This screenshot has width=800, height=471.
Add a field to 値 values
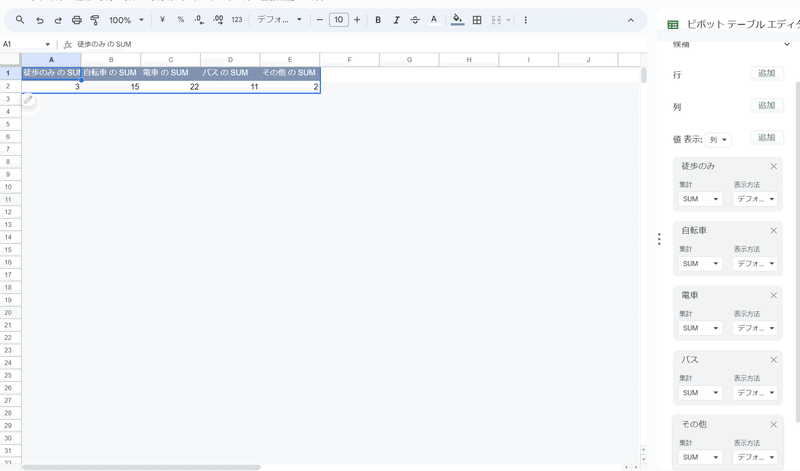(x=766, y=138)
